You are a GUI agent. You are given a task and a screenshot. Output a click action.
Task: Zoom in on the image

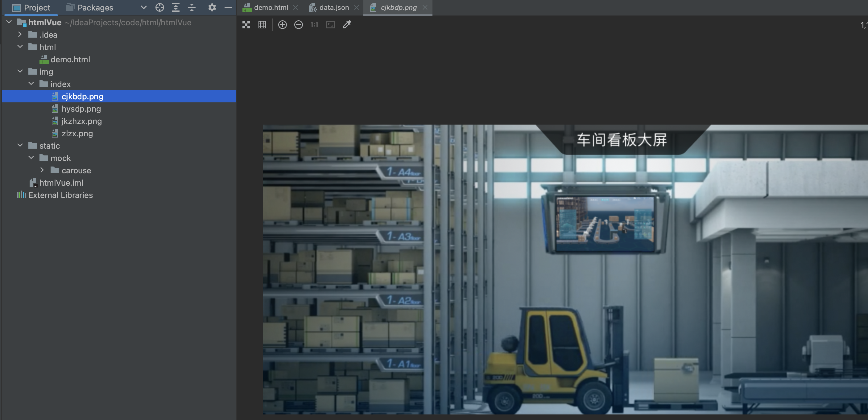282,25
